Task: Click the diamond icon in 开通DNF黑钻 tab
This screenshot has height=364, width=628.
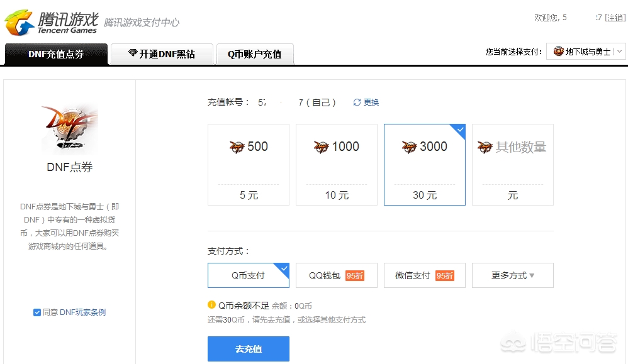Action: pos(133,53)
